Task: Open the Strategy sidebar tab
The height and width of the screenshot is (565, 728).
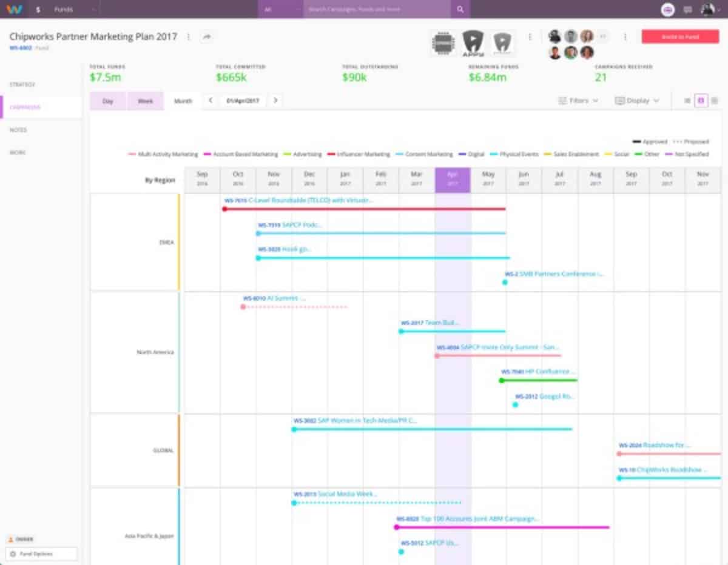Action: point(22,84)
